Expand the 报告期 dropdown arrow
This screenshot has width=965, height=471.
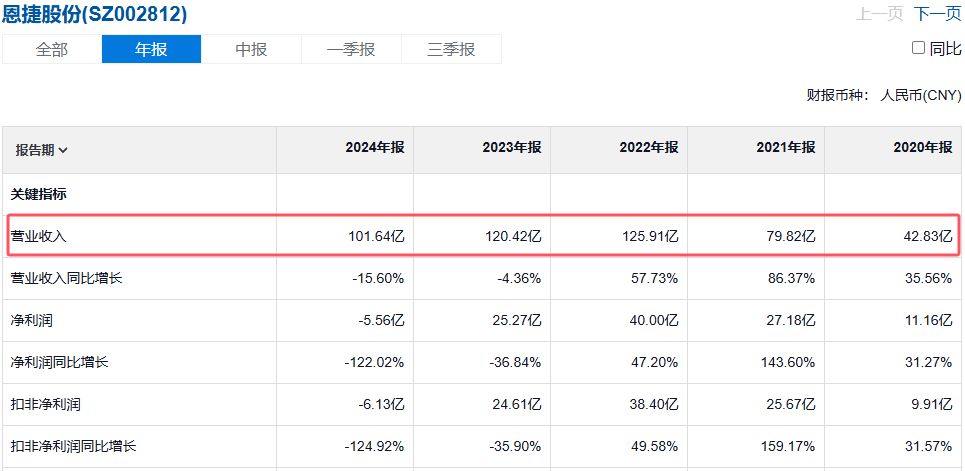coord(63,150)
